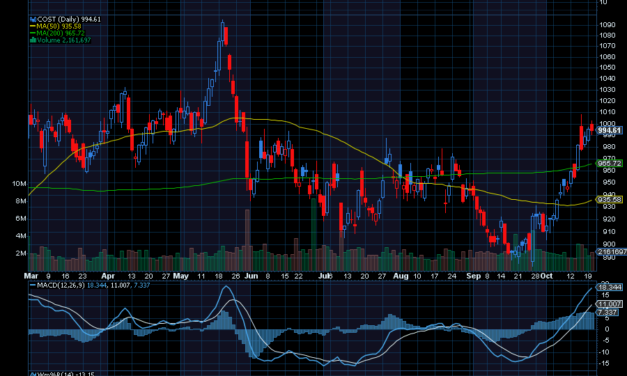627x376 pixels.
Task: Click the 2M volume axis label
Action: [21, 253]
